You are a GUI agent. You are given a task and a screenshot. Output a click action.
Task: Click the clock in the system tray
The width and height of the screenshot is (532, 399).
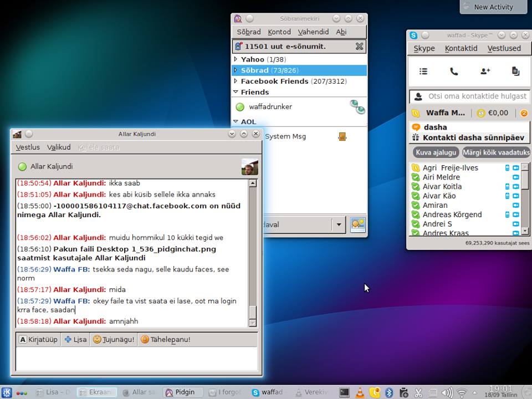click(501, 392)
